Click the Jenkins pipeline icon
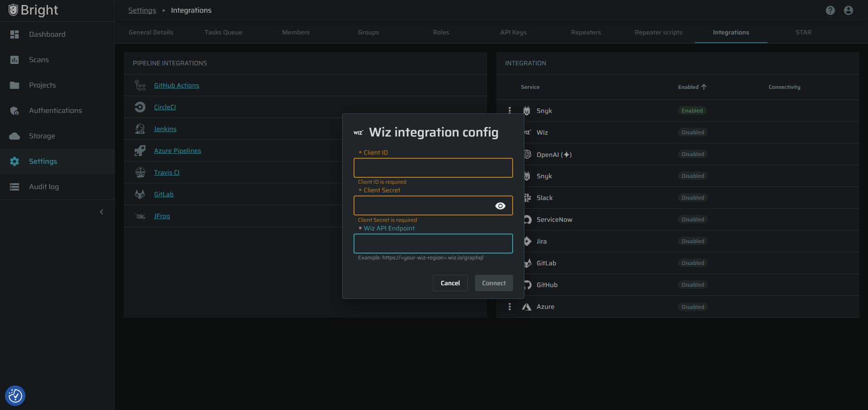 click(140, 129)
